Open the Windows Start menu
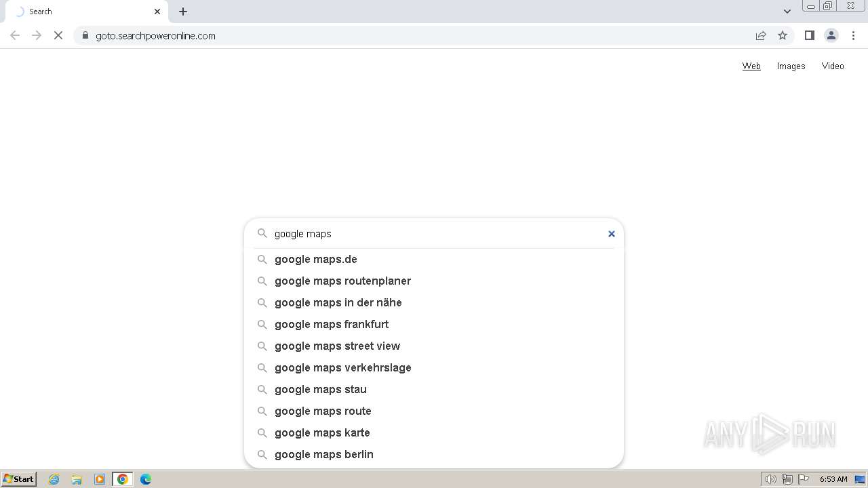The height and width of the screenshot is (488, 868). tap(19, 479)
